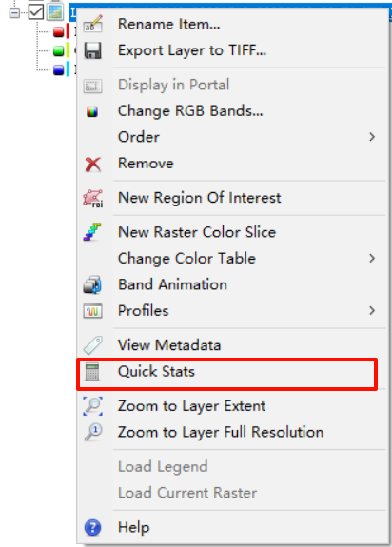
Task: Select the blue band swatch in layer tree
Action: pos(59,69)
